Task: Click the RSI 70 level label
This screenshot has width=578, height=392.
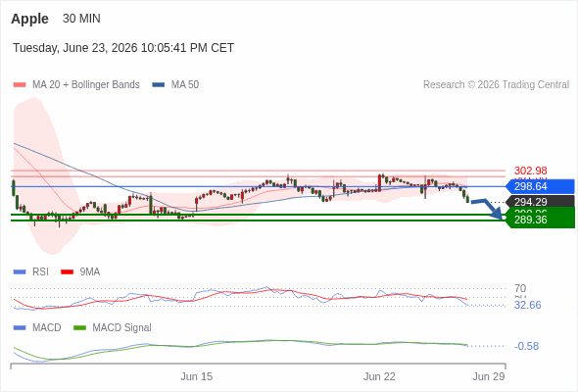Action: pyautogui.click(x=520, y=288)
